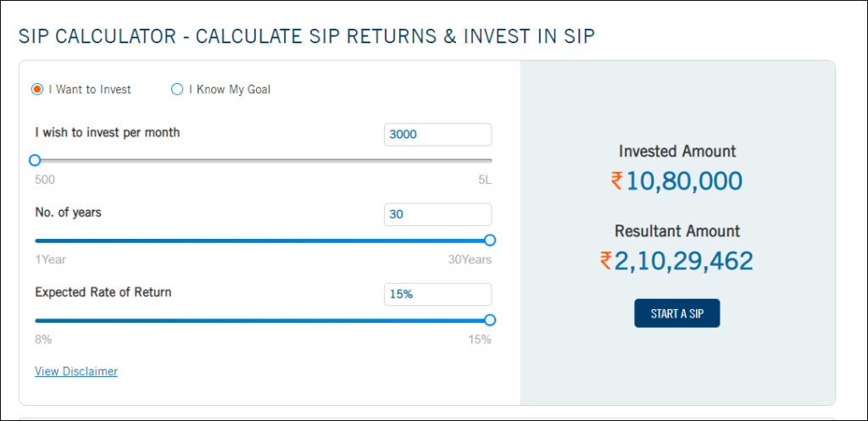The width and height of the screenshot is (868, 421).
Task: Click the No. of years input box
Action: click(437, 214)
